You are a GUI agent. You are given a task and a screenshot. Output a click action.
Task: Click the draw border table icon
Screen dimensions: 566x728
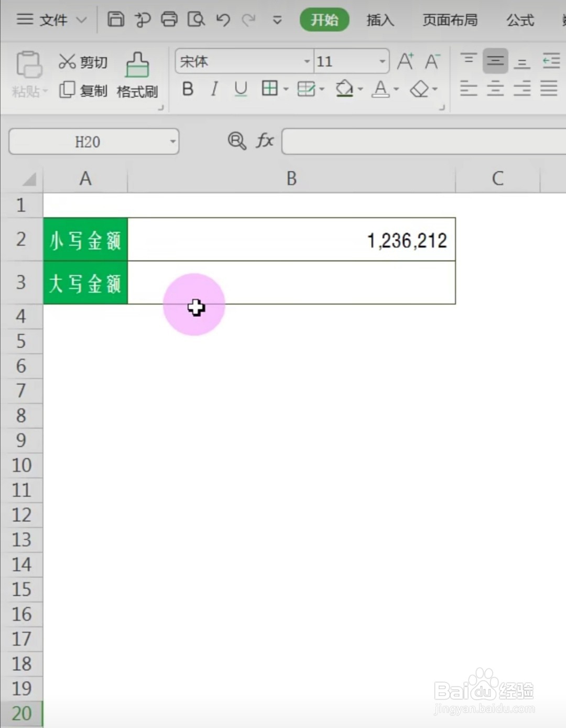[306, 89]
